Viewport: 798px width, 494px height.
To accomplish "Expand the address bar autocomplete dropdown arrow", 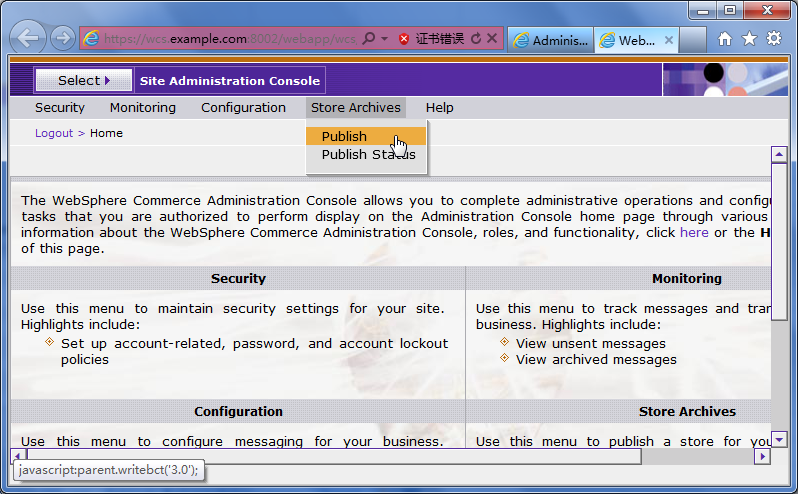I will point(385,39).
